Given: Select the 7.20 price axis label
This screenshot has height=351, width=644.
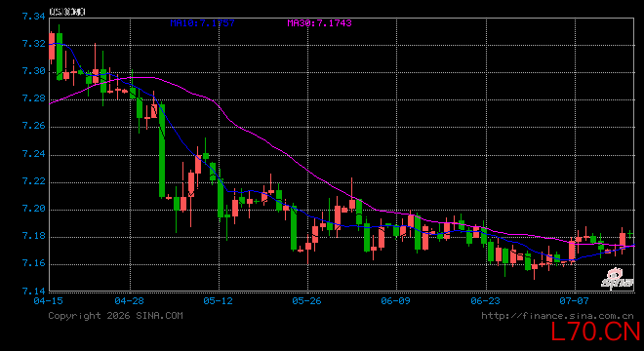Looking at the screenshot, I should (x=34, y=209).
